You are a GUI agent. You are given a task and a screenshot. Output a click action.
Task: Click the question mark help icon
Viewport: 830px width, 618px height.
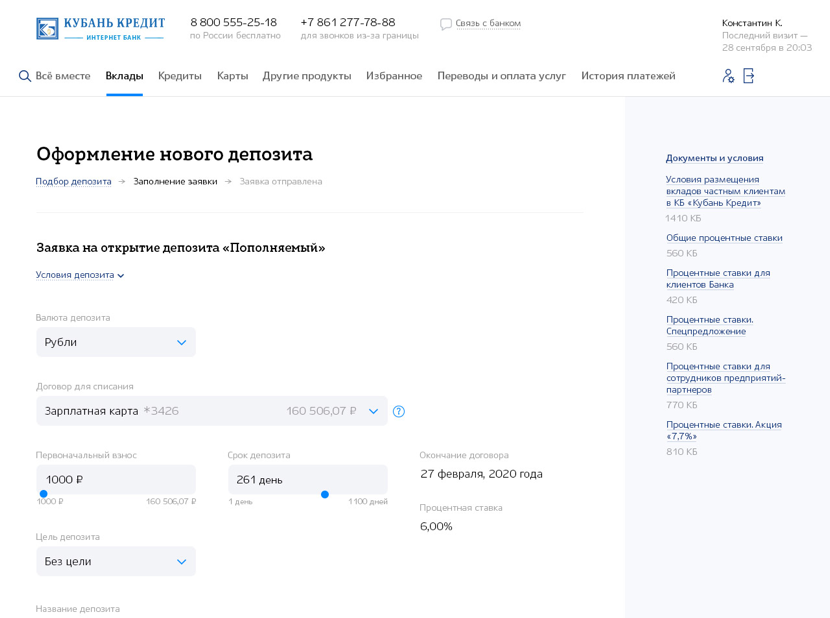(399, 411)
